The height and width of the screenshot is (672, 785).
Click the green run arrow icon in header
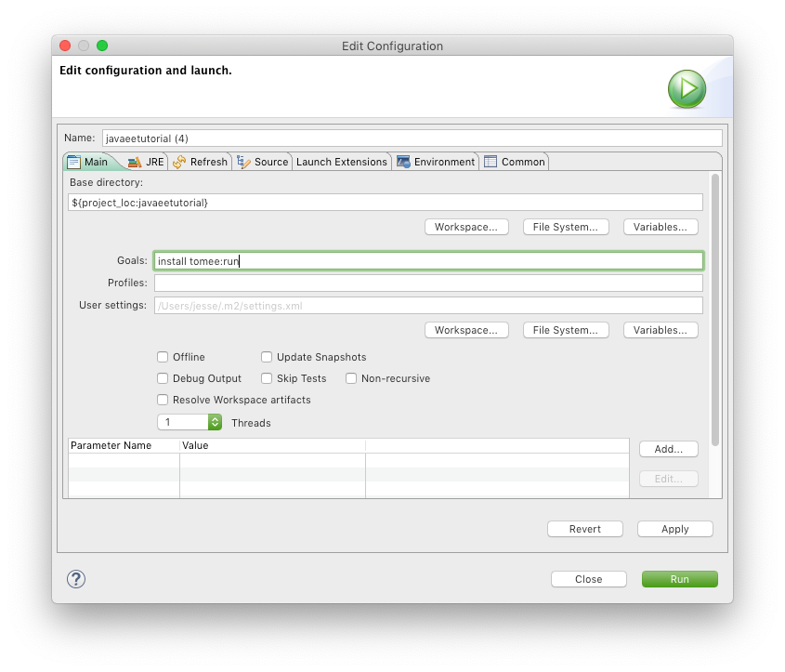[687, 89]
